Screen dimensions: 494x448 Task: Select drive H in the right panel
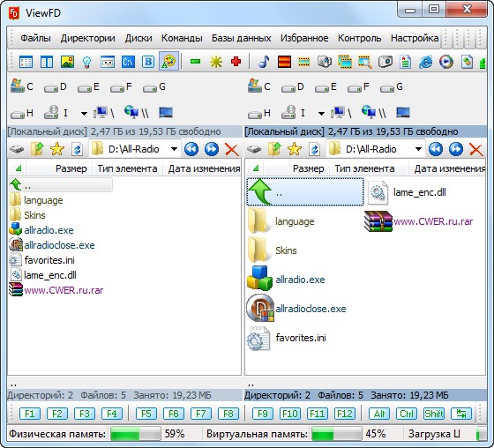[259, 113]
